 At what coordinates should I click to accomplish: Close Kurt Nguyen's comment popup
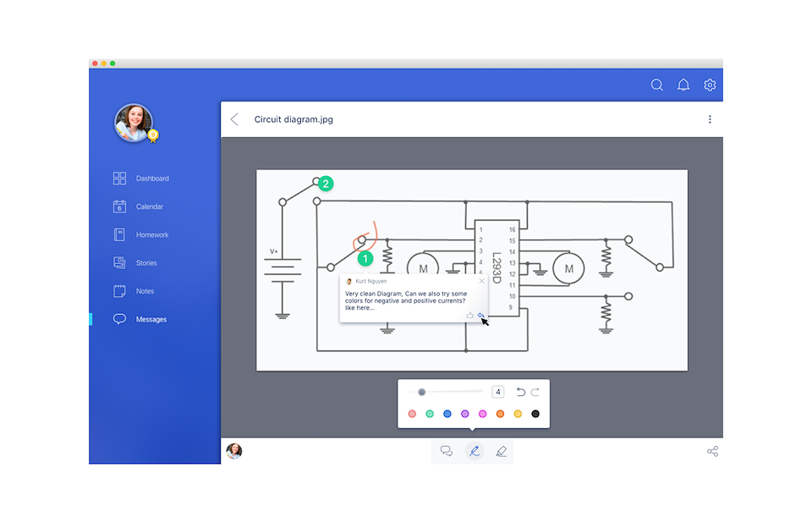point(481,281)
